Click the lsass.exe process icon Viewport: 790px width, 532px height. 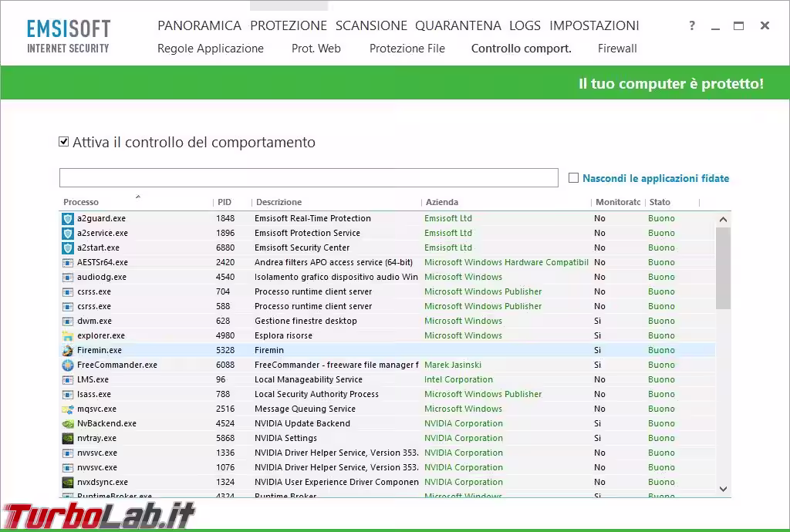click(x=68, y=394)
